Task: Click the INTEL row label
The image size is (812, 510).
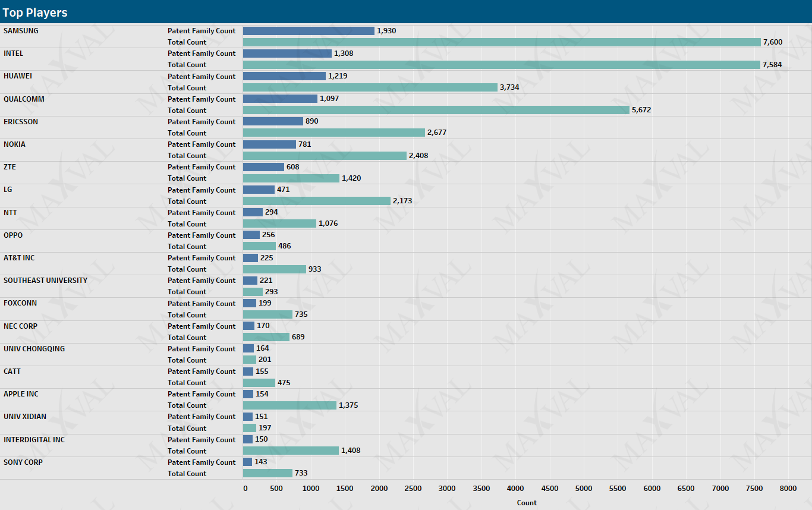Action: coord(14,53)
